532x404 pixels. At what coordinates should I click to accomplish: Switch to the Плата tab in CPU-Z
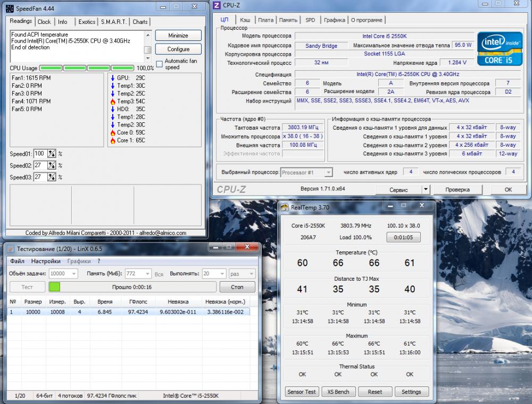click(x=265, y=20)
